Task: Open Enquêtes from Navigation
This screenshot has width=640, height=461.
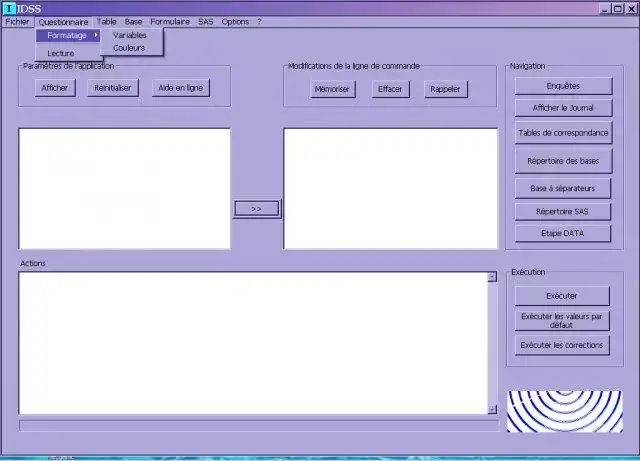Action: pos(563,86)
